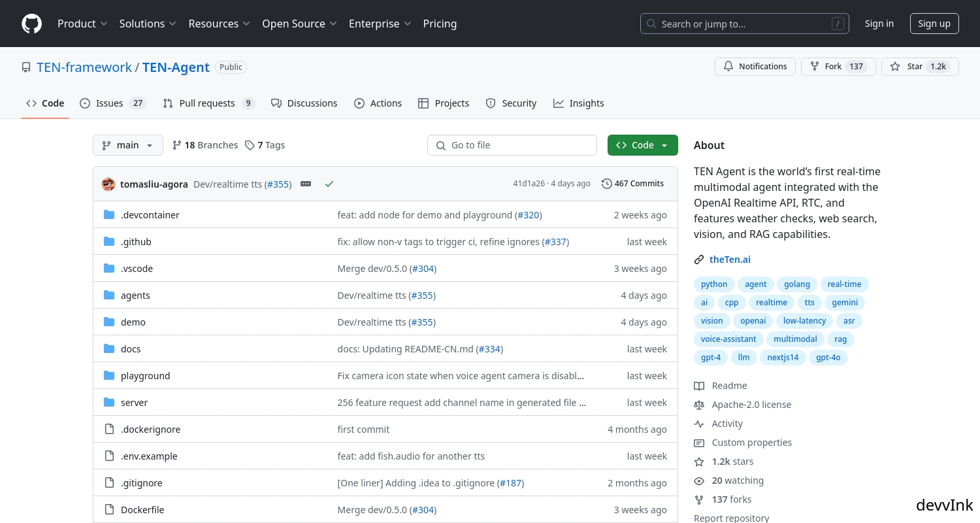View the green checkmark build status
The width and height of the screenshot is (980, 523).
pos(329,184)
